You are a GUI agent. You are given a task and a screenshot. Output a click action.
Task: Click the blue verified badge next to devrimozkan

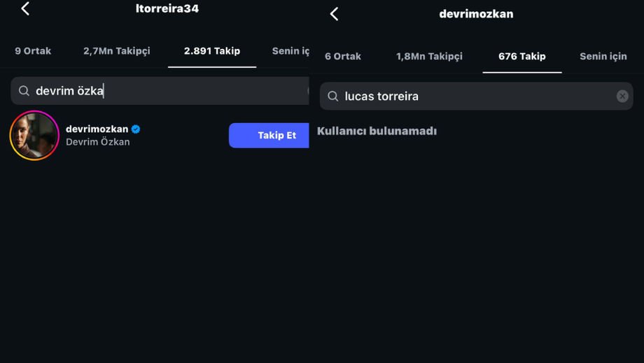click(136, 129)
